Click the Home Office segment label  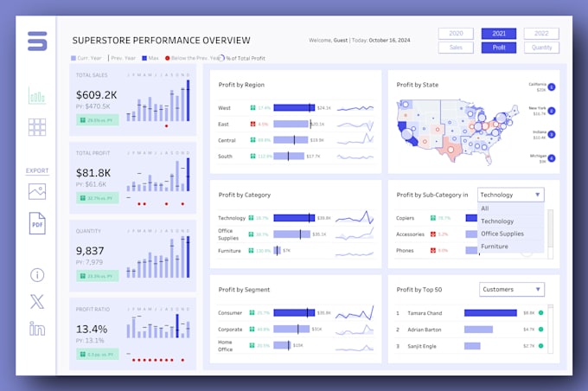[225, 346]
